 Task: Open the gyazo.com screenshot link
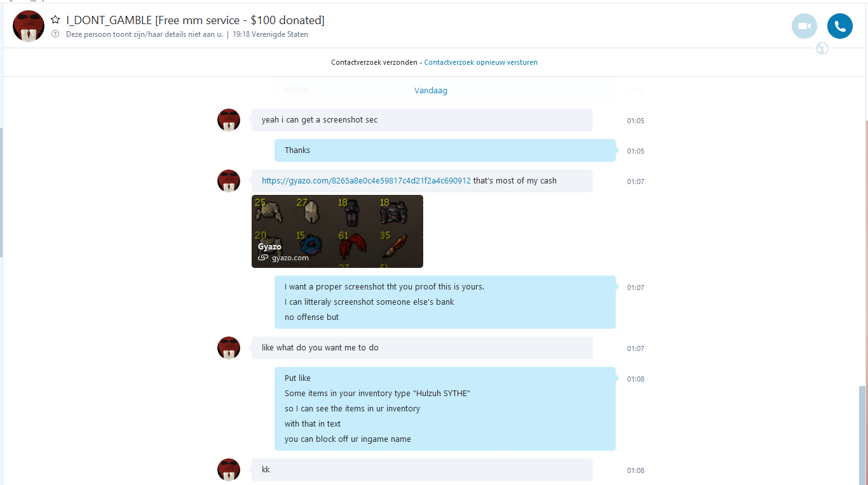pyautogui.click(x=366, y=181)
